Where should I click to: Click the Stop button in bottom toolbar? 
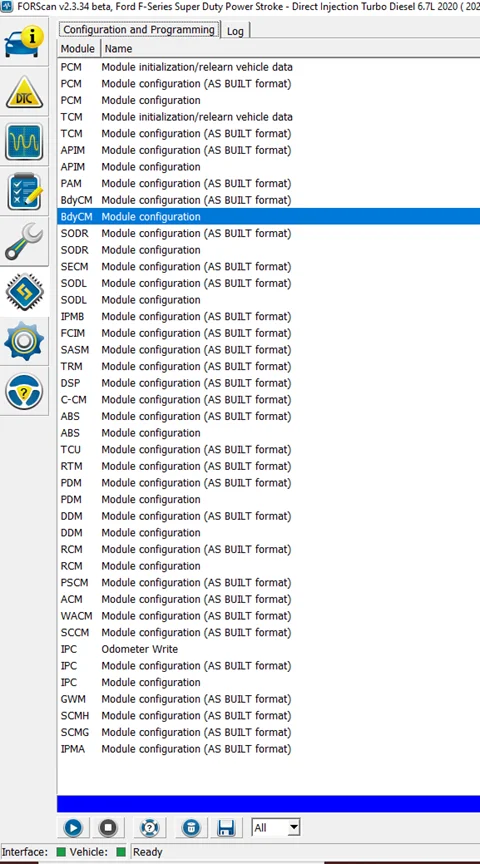pos(108,828)
